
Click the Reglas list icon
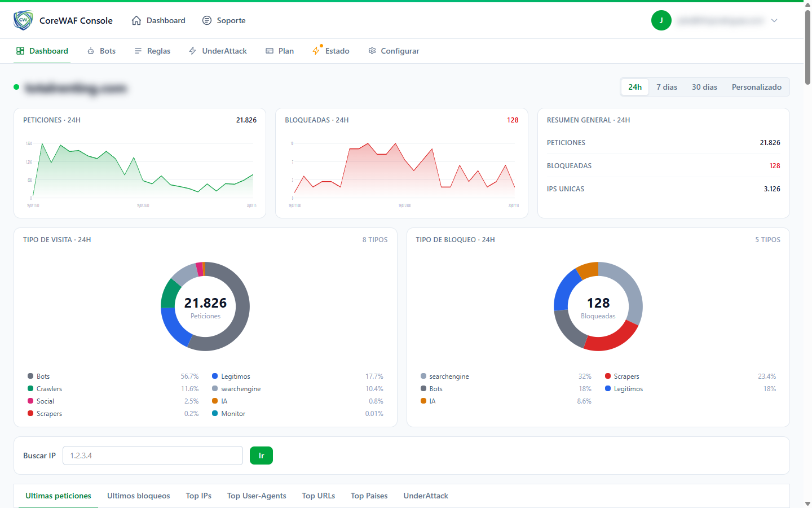click(x=138, y=51)
